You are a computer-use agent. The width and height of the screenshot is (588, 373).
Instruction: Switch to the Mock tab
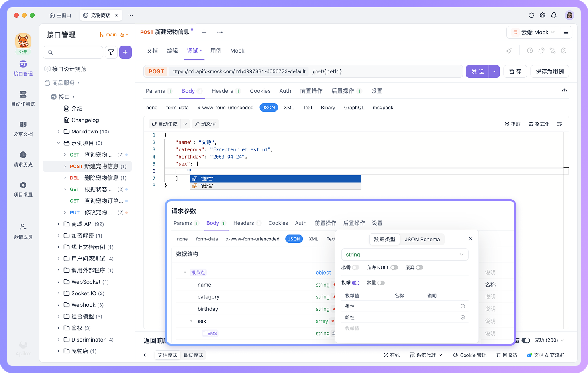click(x=237, y=51)
